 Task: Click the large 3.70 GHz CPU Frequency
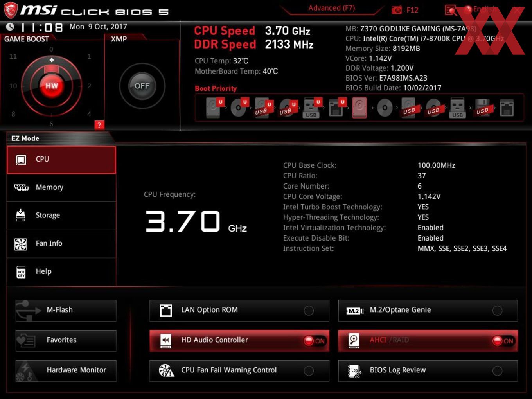click(x=196, y=222)
